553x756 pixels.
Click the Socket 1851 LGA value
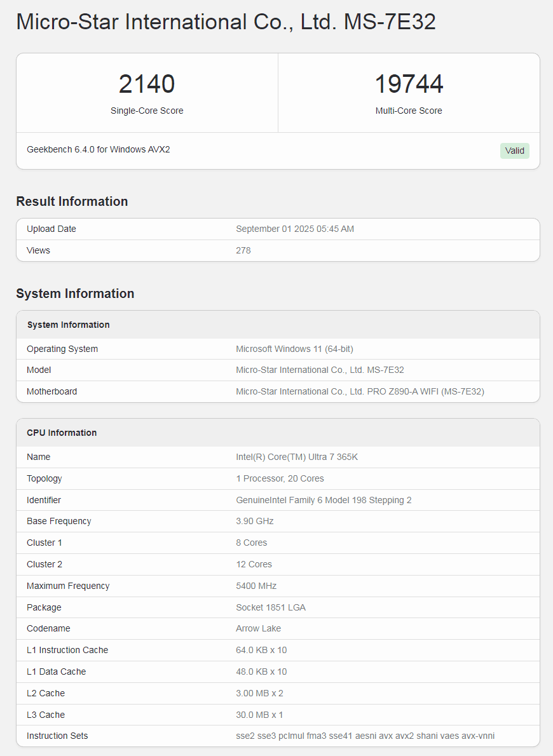click(x=271, y=607)
